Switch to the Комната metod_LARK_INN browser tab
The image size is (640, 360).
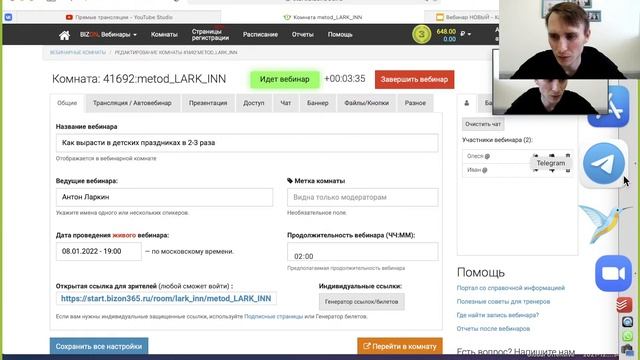tap(322, 17)
